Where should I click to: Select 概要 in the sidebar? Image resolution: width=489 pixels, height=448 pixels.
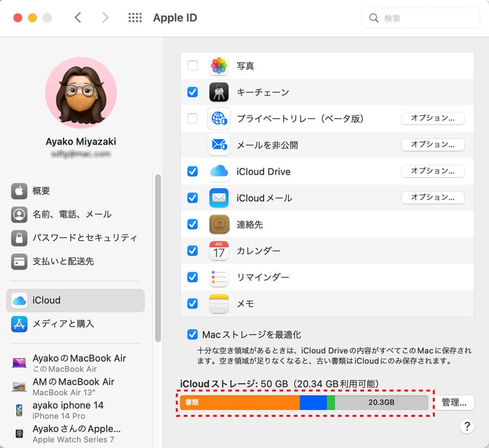(x=41, y=191)
